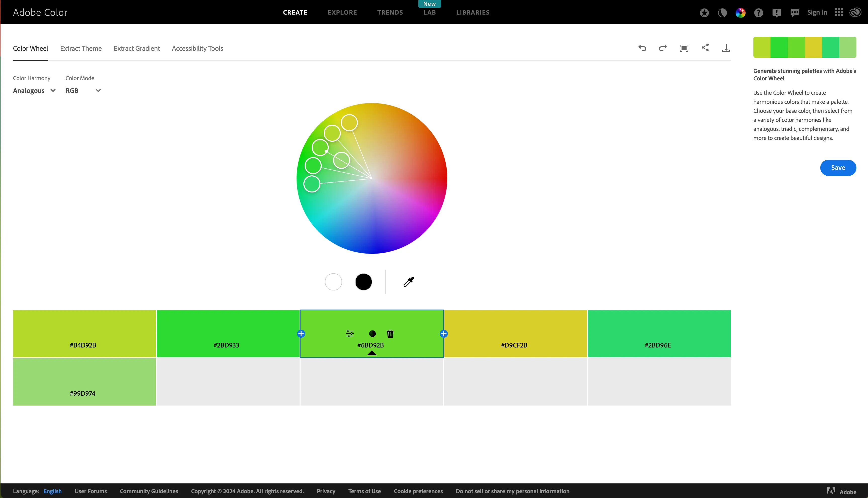
Task: Go to LIBRARIES in top navigation
Action: (x=473, y=13)
